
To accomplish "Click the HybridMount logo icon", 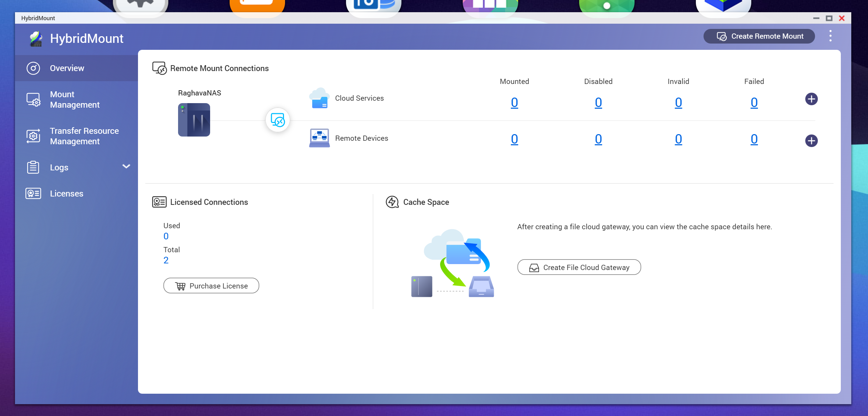I will [36, 39].
